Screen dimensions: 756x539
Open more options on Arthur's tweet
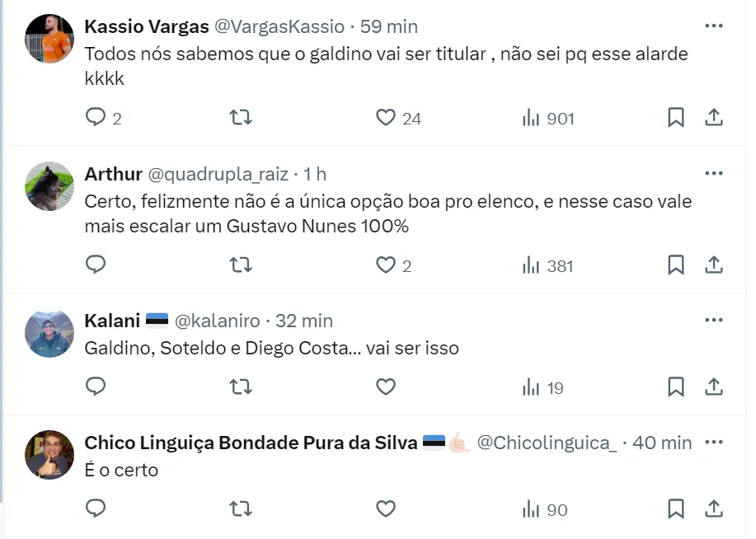(713, 174)
